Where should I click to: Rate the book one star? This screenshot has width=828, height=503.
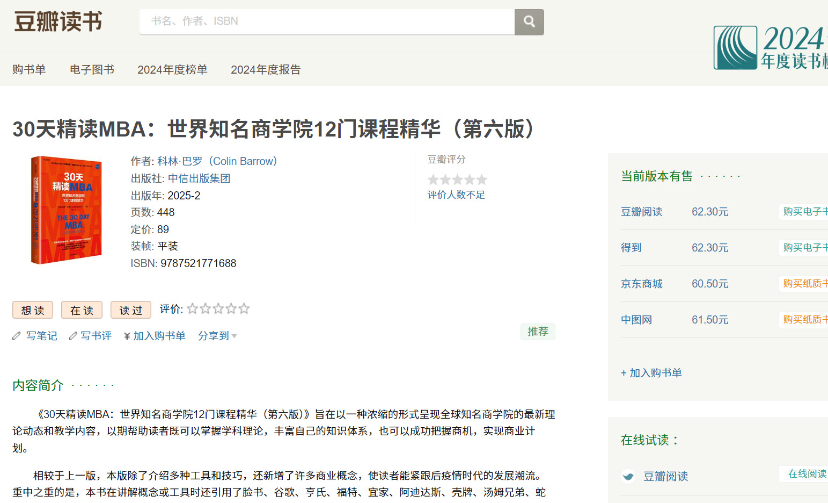point(193,309)
